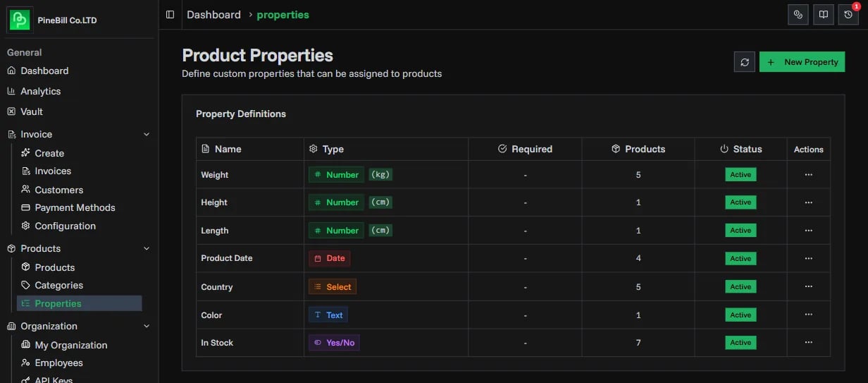Click the Active badge in In Stock row
Image resolution: width=868 pixels, height=383 pixels.
[740, 343]
